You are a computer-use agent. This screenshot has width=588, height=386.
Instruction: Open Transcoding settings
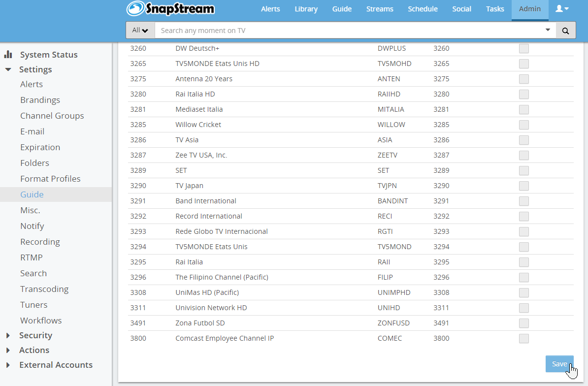(x=44, y=289)
